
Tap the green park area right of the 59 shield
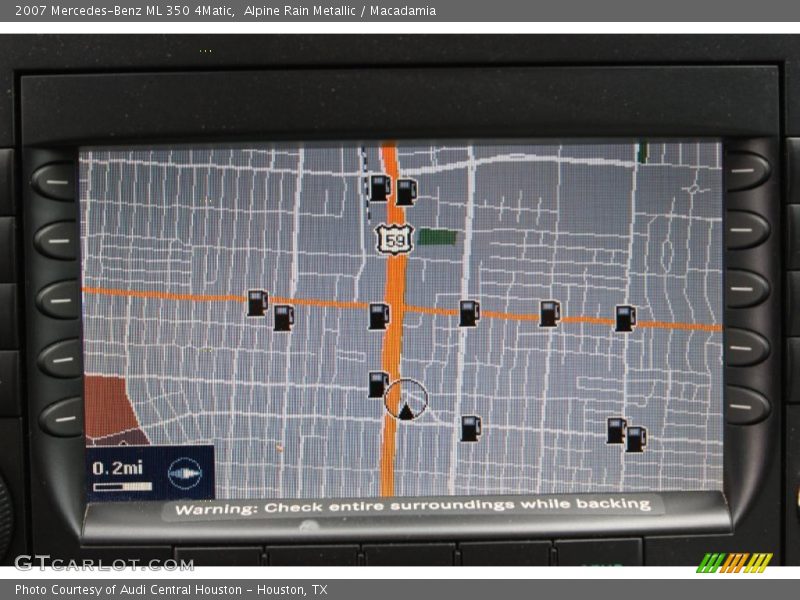point(437,237)
